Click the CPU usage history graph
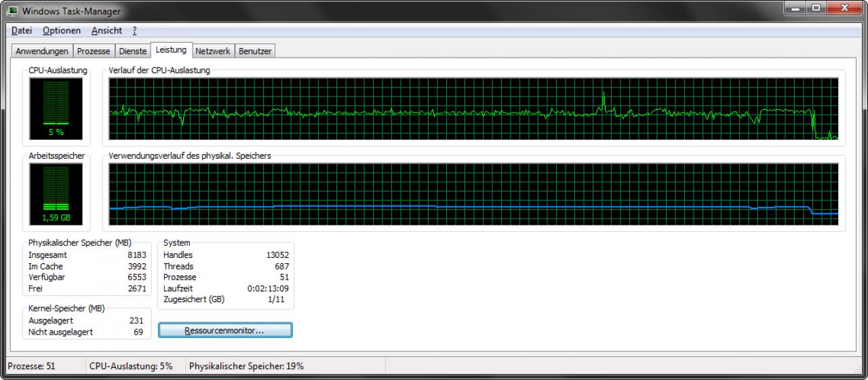The width and height of the screenshot is (868, 380). point(473,109)
